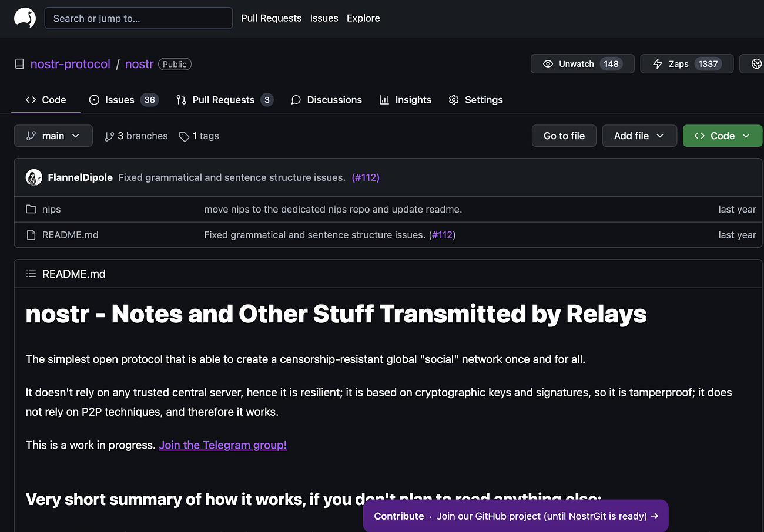
Task: Click the partially visible cube icon button
Action: coord(752,64)
